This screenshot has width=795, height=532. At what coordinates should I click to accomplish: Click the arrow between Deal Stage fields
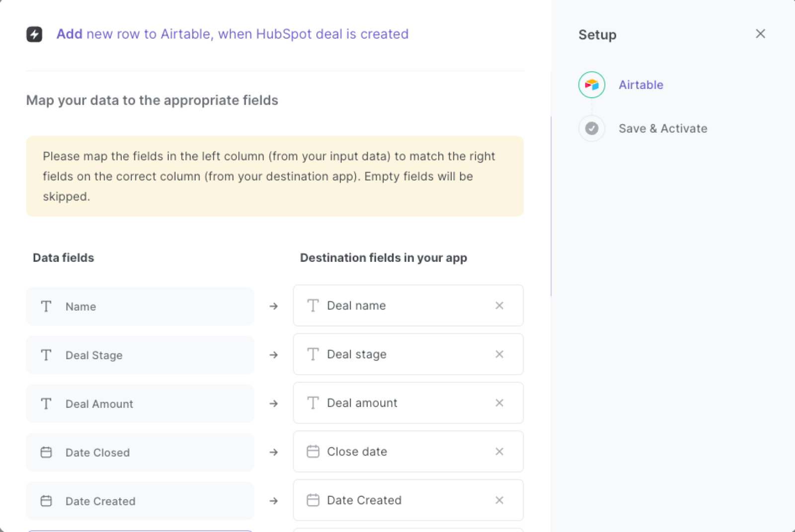pos(273,355)
